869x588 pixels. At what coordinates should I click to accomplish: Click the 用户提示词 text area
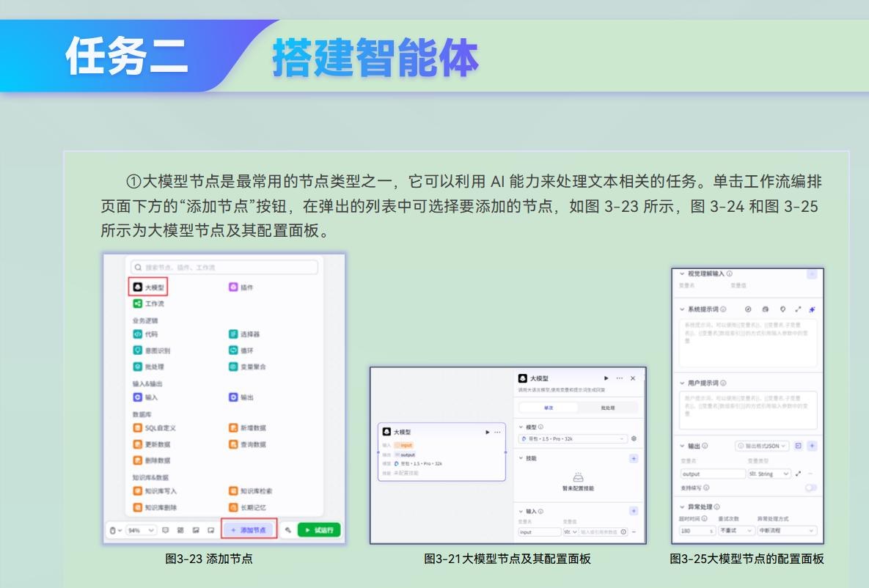click(748, 410)
